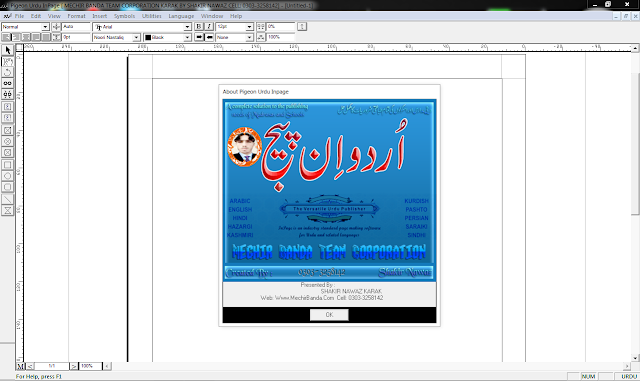This screenshot has width=640, height=381.
Task: Open the Symbols menu
Action: point(124,16)
